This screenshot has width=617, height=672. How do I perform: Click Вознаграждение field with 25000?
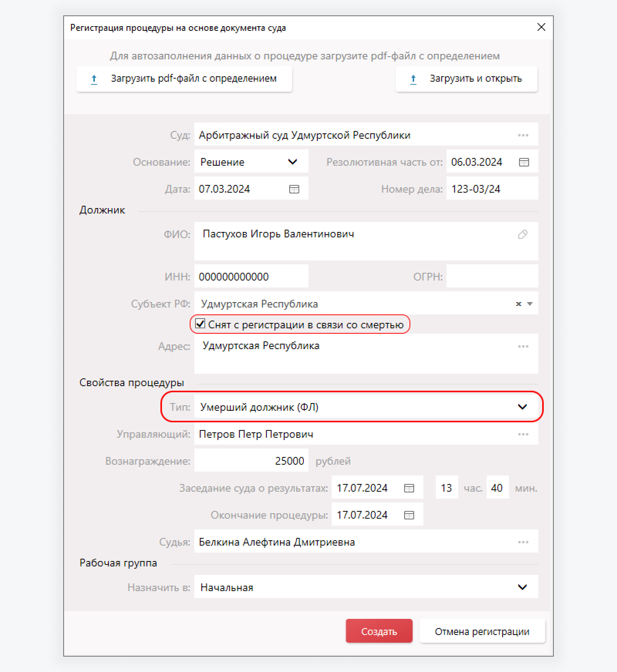tap(251, 460)
